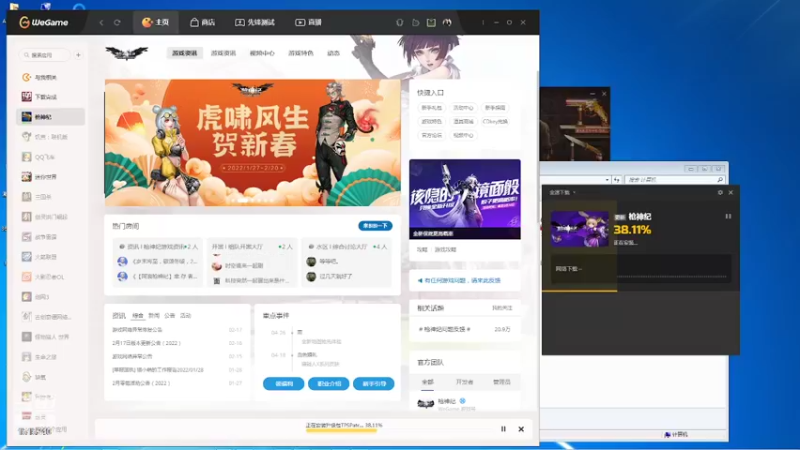Open the folder icon in title bar

(x=415, y=22)
